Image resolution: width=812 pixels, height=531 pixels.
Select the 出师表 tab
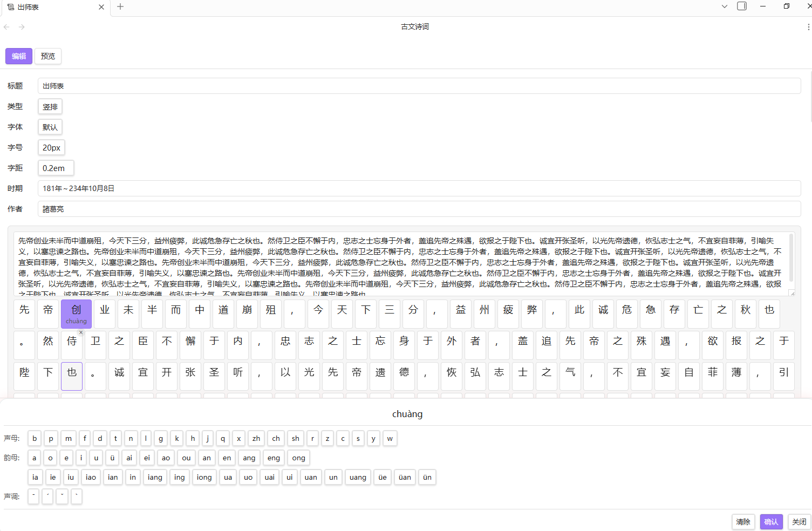tap(55, 8)
